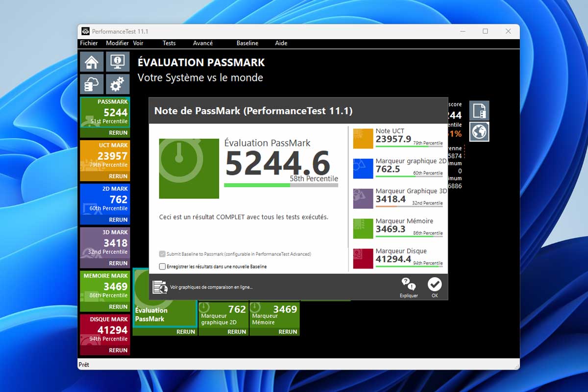
Task: Click the PassMark score percentile bar
Action: (281, 185)
